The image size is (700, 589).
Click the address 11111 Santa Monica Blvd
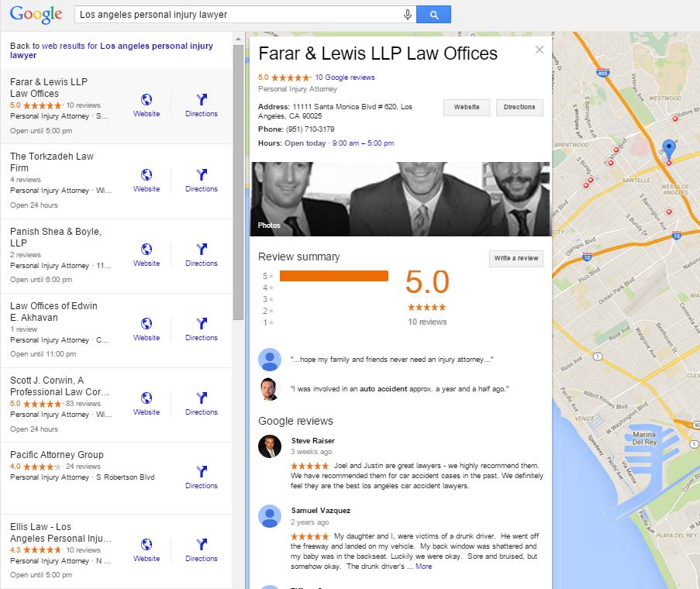(x=335, y=112)
